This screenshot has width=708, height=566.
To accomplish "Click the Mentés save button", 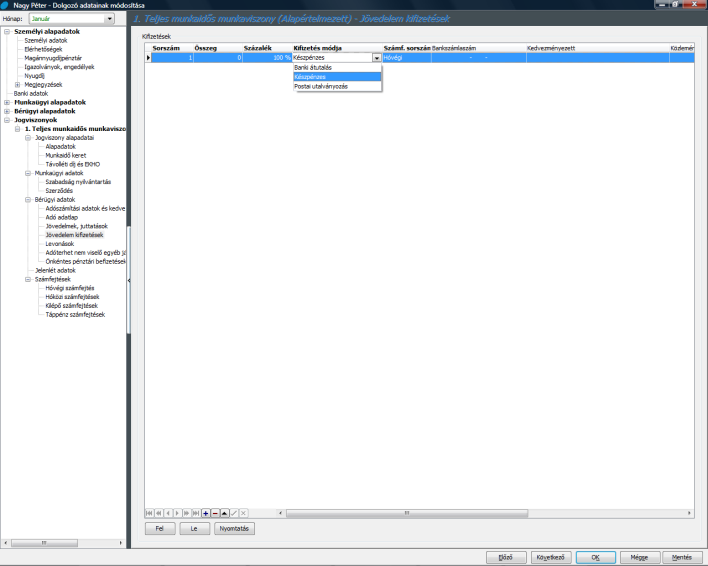I will pyautogui.click(x=682, y=557).
